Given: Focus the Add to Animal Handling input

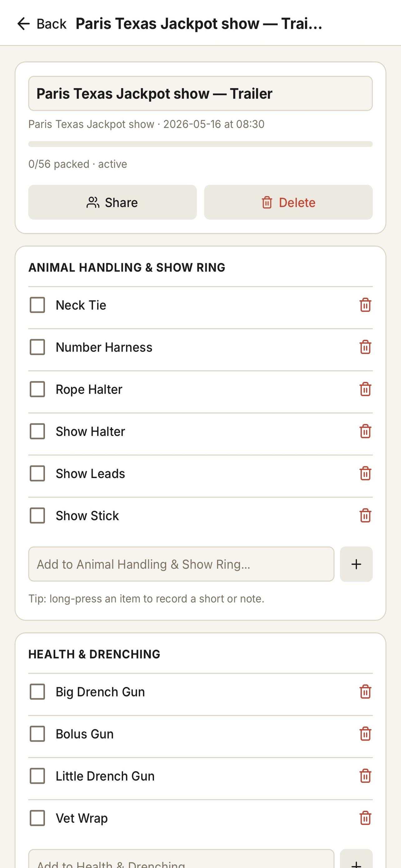Looking at the screenshot, I should [x=181, y=564].
